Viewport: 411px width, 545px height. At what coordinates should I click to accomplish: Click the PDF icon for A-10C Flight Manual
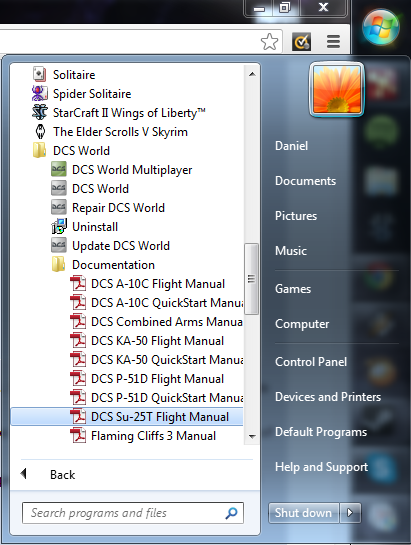click(x=78, y=283)
